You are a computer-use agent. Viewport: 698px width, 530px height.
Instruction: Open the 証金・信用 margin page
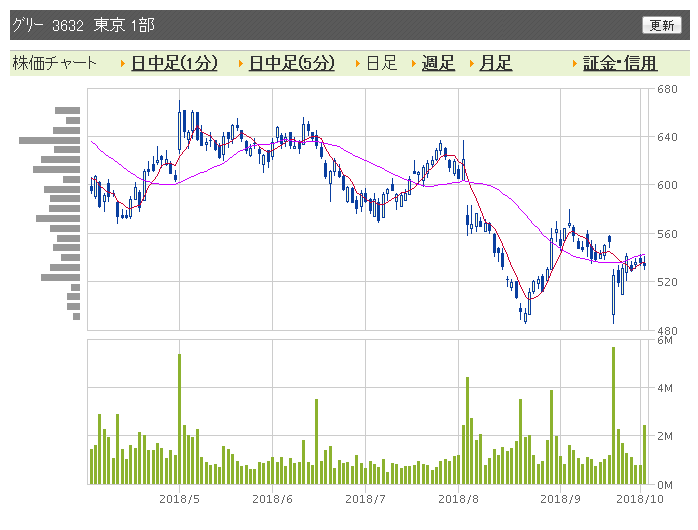(620, 63)
